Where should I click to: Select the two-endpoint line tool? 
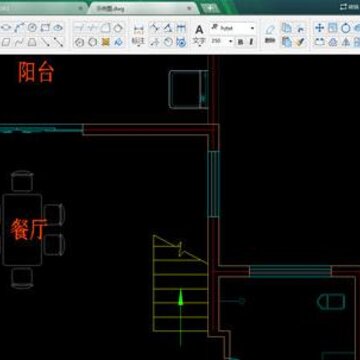[x=58, y=42]
